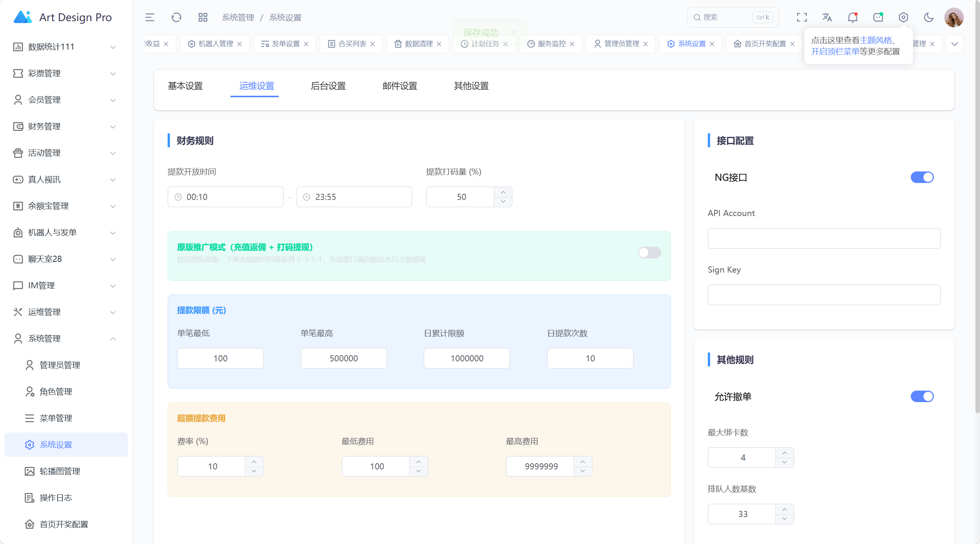
Task: Click the refresh page icon
Action: pyautogui.click(x=176, y=17)
